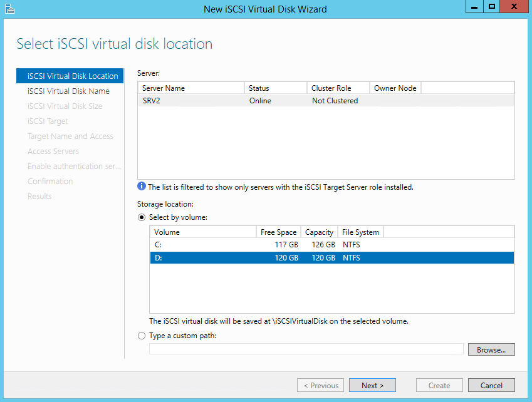Select SRV2 server in the server list
The height and width of the screenshot is (402, 532).
coord(326,101)
